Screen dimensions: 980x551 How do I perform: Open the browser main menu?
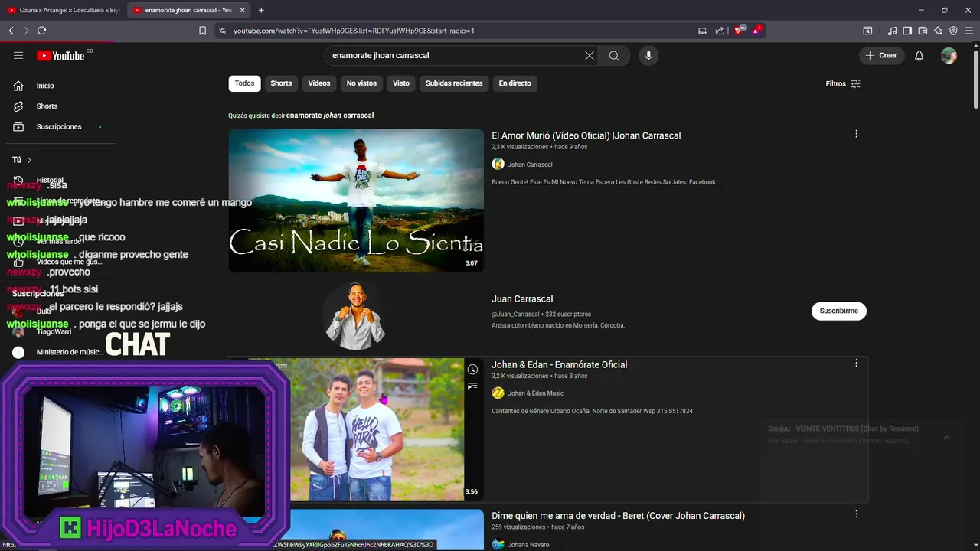tap(969, 31)
